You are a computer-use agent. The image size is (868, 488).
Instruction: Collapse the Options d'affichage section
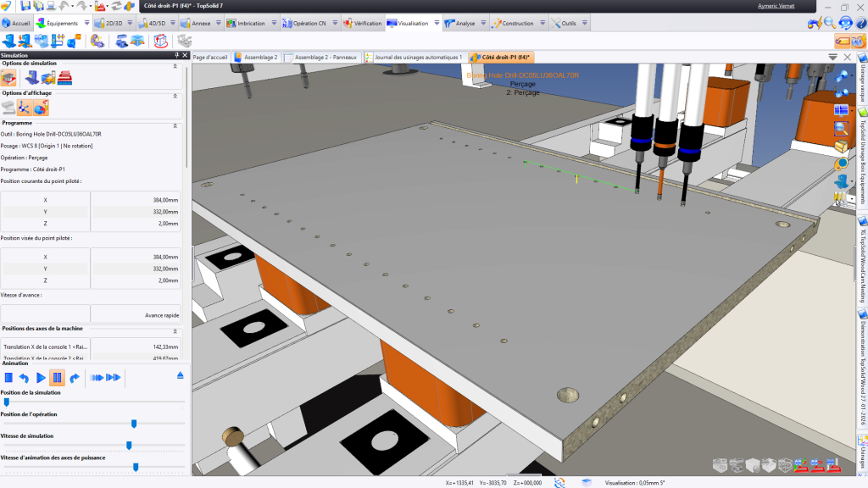tap(175, 96)
